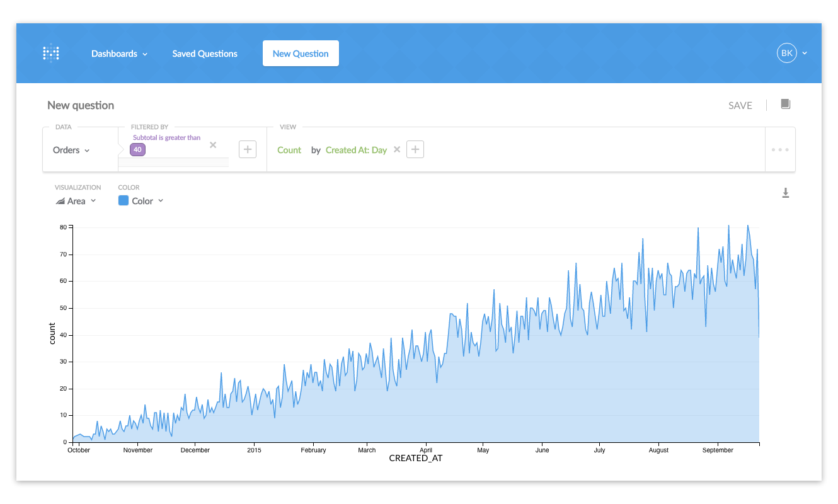Go to Saved Questions

click(205, 54)
